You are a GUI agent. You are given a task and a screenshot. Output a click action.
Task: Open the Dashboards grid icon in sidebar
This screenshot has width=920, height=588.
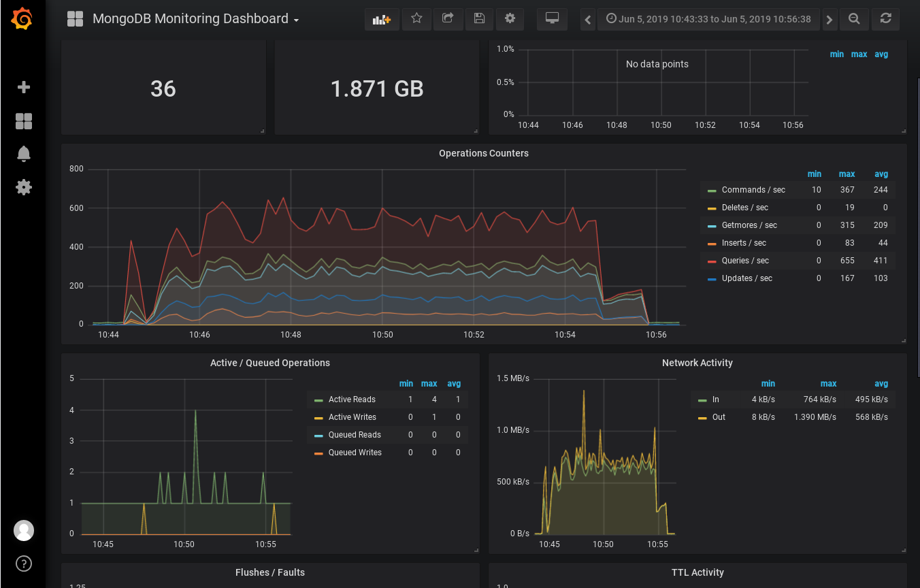click(24, 121)
